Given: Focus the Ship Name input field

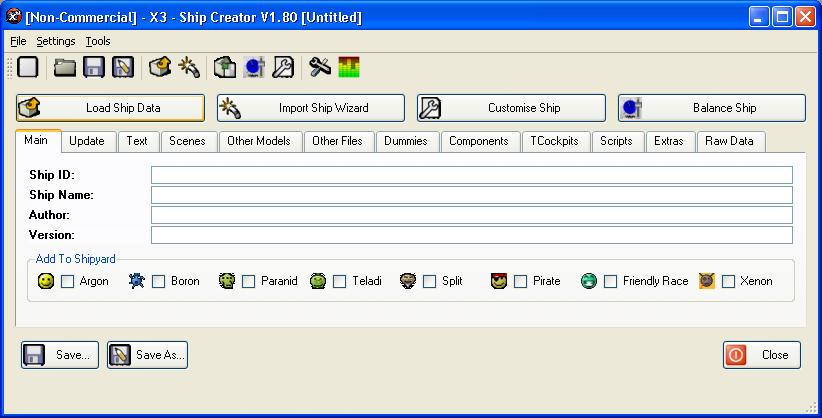Looking at the screenshot, I should coord(472,195).
